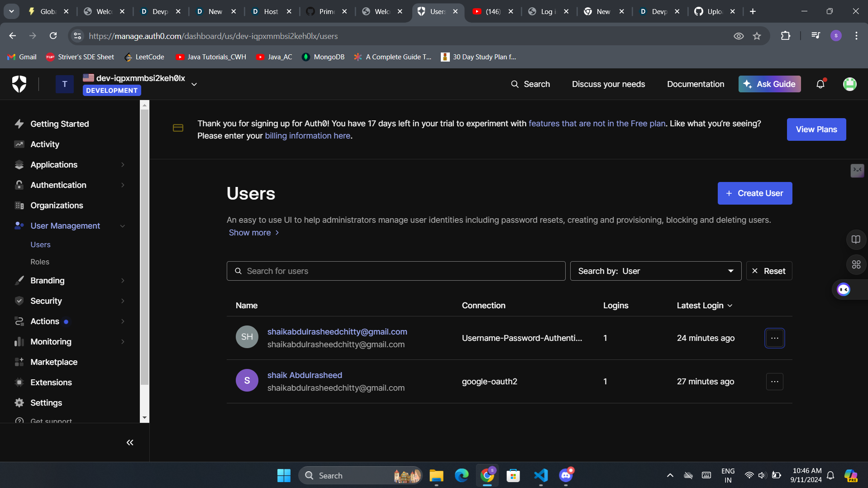Reload the page

pyautogui.click(x=53, y=36)
